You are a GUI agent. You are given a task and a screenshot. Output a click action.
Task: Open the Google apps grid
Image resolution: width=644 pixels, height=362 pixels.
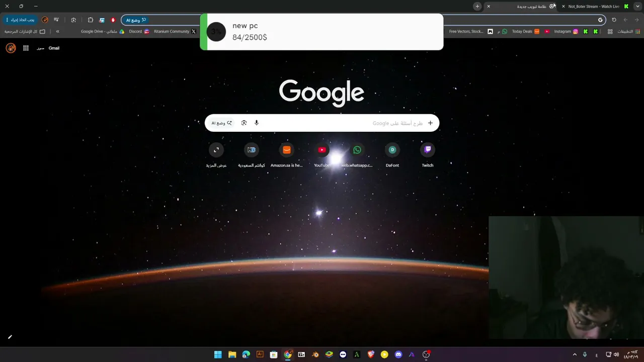[26, 48]
